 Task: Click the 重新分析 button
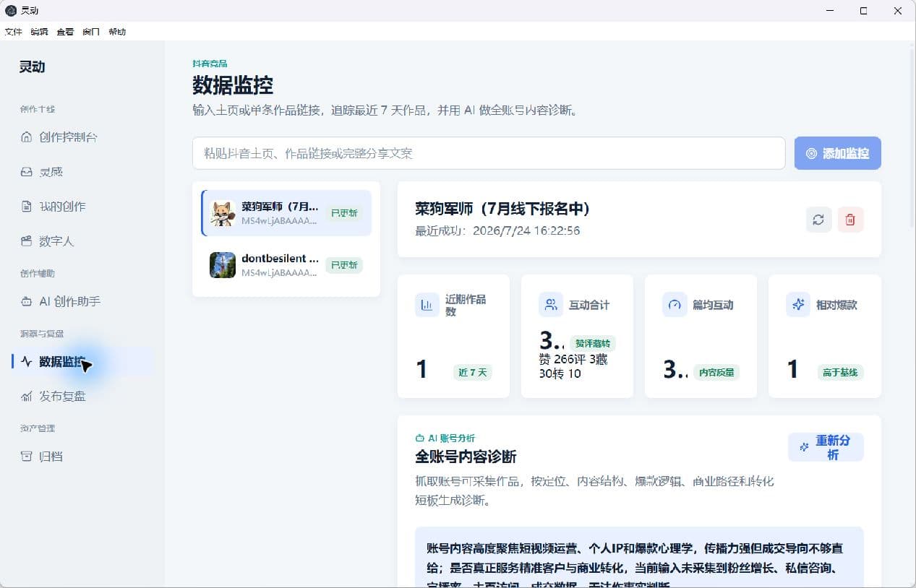826,447
